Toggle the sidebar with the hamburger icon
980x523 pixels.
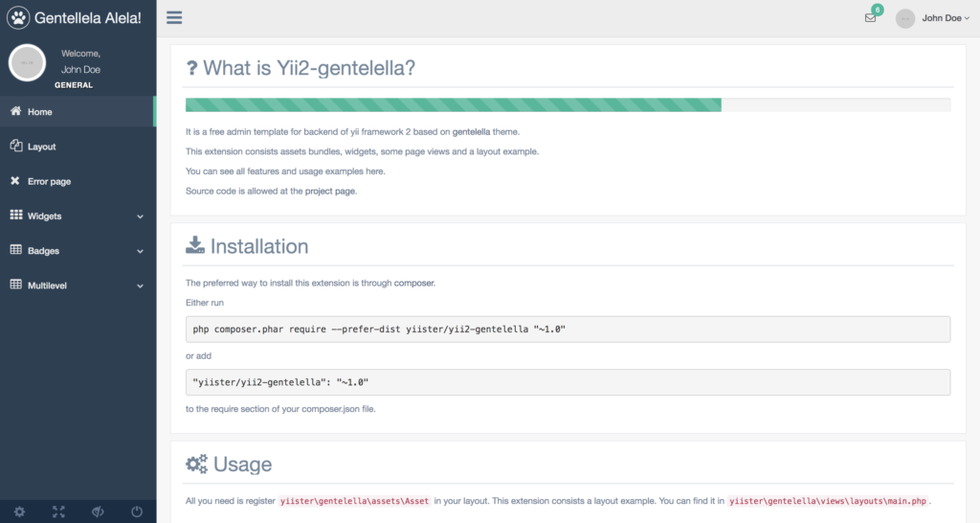(x=174, y=17)
